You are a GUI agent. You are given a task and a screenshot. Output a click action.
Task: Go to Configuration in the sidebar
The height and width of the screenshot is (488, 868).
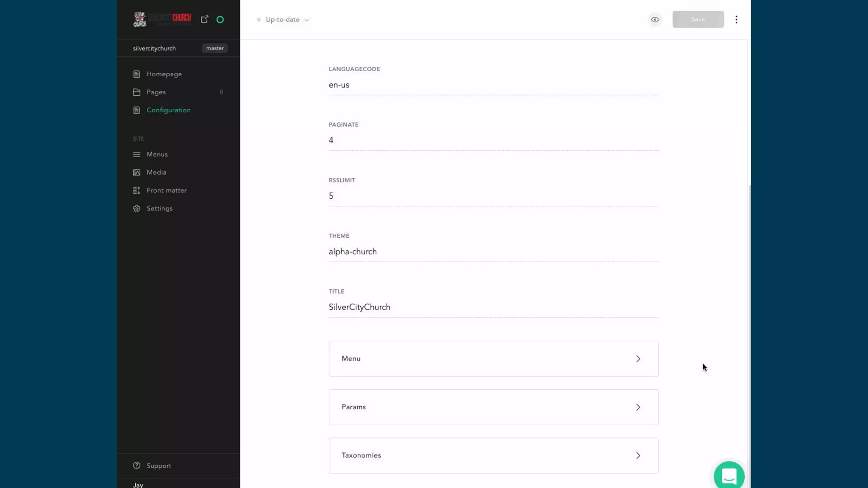point(168,110)
